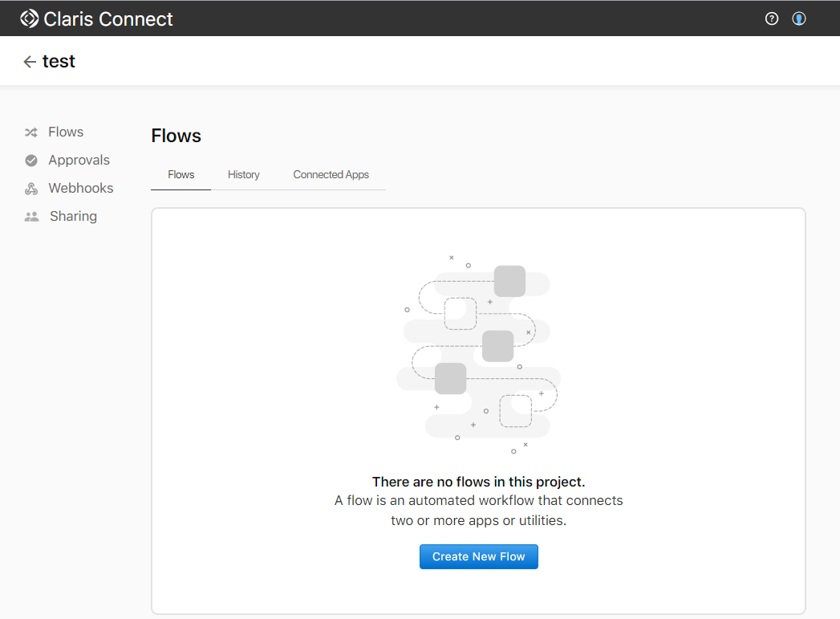
Task: Switch to the History tab
Action: [243, 175]
